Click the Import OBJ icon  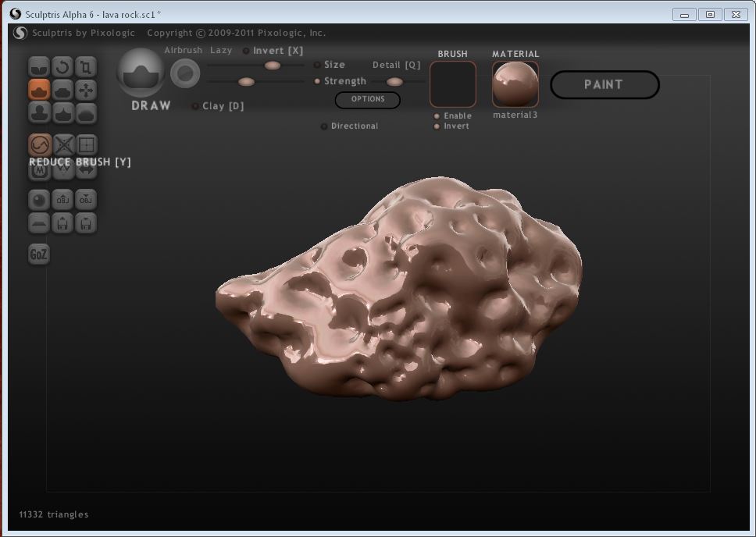pos(62,200)
